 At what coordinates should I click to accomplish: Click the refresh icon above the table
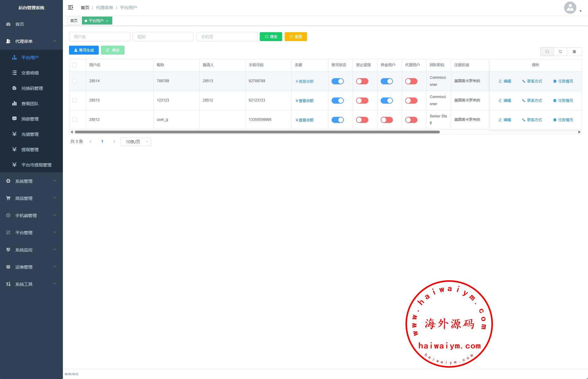pos(560,52)
